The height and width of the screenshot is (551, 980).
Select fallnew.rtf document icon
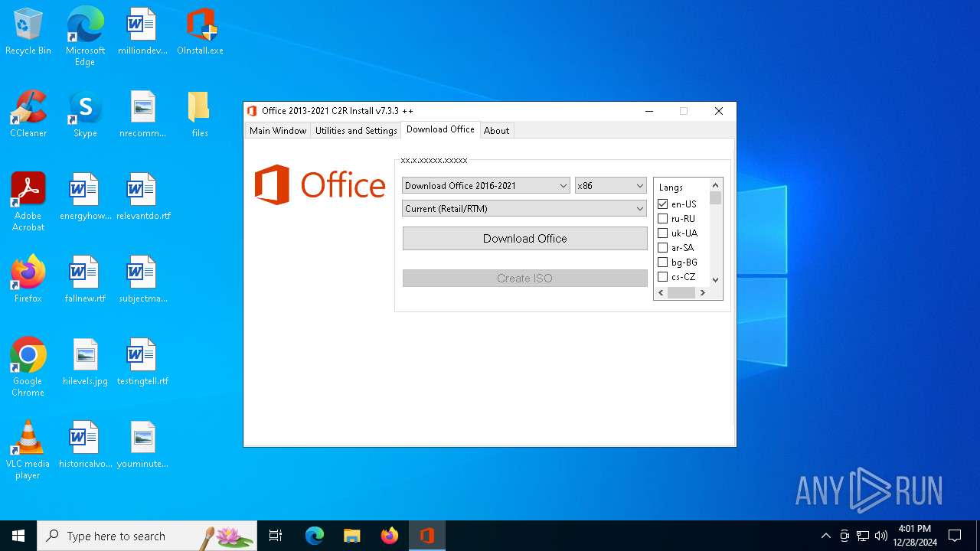point(85,280)
